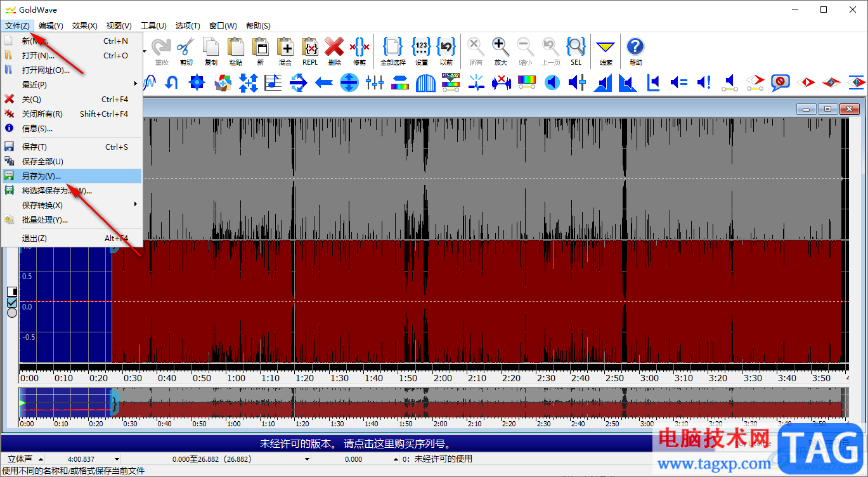Image resolution: width=868 pixels, height=477 pixels.
Task: Click the music note staff effect icon
Action: coord(273,82)
